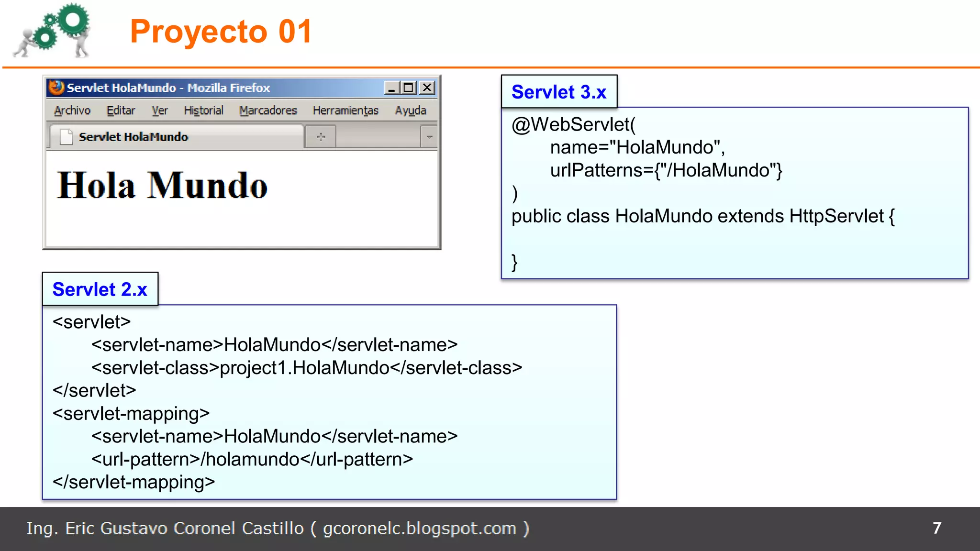Click the closing </servlet-mapping> tag line
The width and height of the screenshot is (980, 551).
pos(134,482)
